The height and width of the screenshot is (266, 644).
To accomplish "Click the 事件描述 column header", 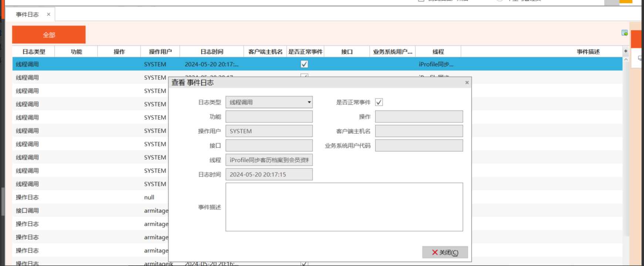I will (588, 52).
